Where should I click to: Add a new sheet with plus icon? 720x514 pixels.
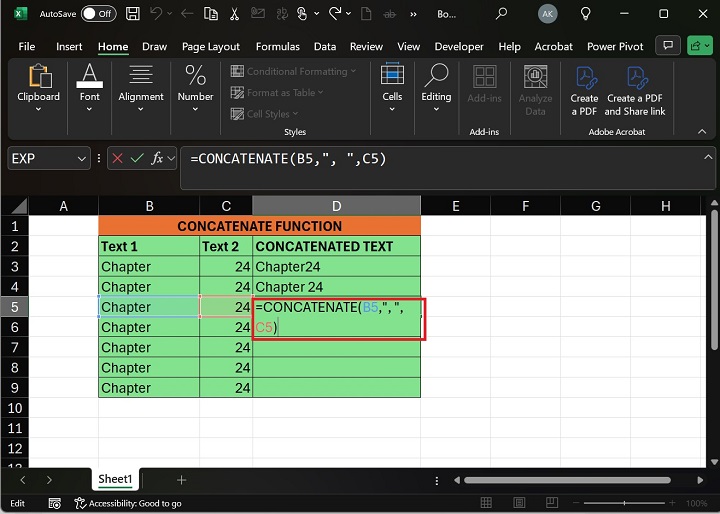coord(181,480)
